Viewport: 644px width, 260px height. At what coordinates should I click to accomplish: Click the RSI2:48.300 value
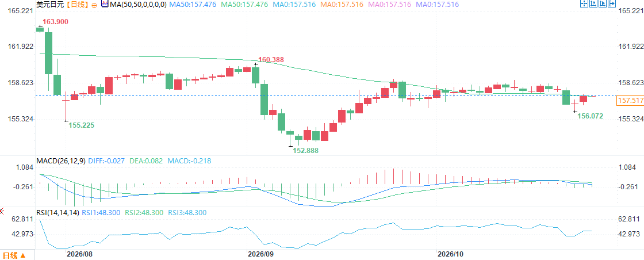[x=144, y=213]
